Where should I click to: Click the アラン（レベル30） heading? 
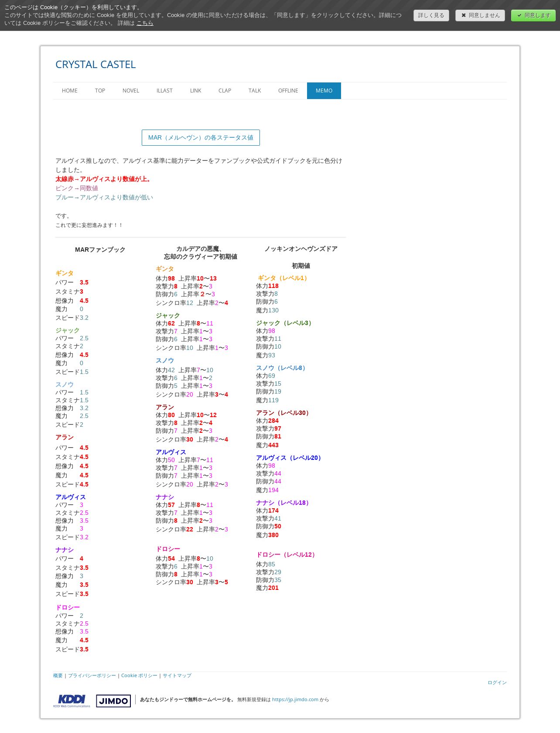click(x=283, y=413)
